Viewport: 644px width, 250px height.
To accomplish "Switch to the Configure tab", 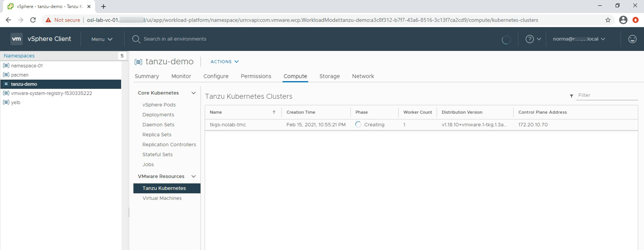I will (216, 76).
